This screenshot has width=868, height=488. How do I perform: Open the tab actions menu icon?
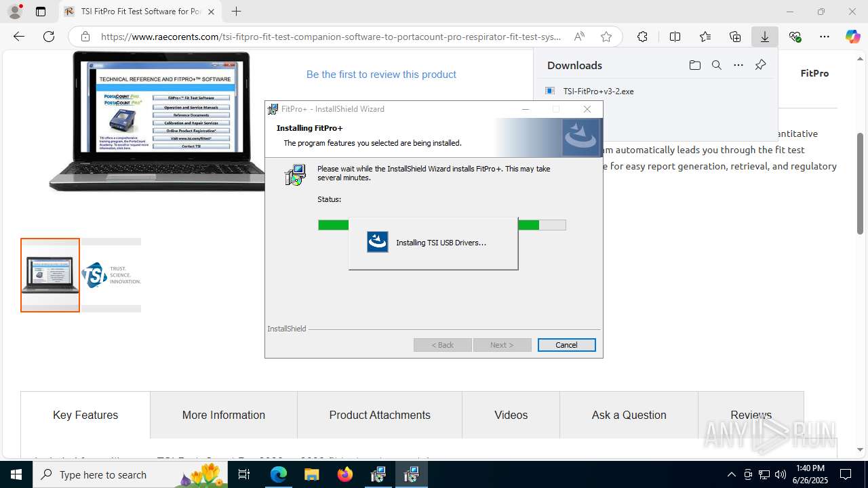click(41, 12)
